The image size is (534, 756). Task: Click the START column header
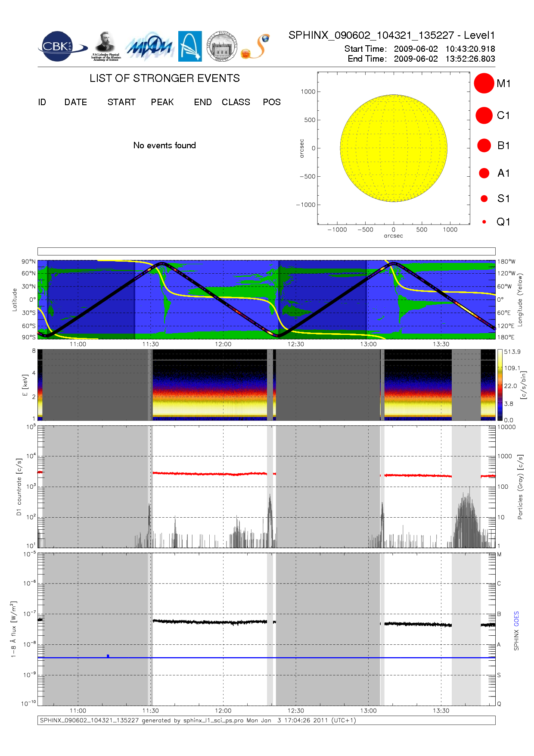121,102
